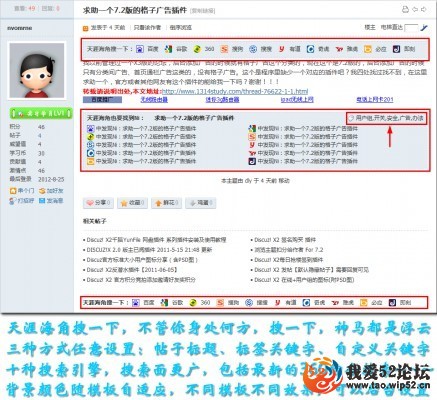The height and width of the screenshot is (400, 437).
Task: Click the 加好友 add friend link
Action: pos(51,191)
